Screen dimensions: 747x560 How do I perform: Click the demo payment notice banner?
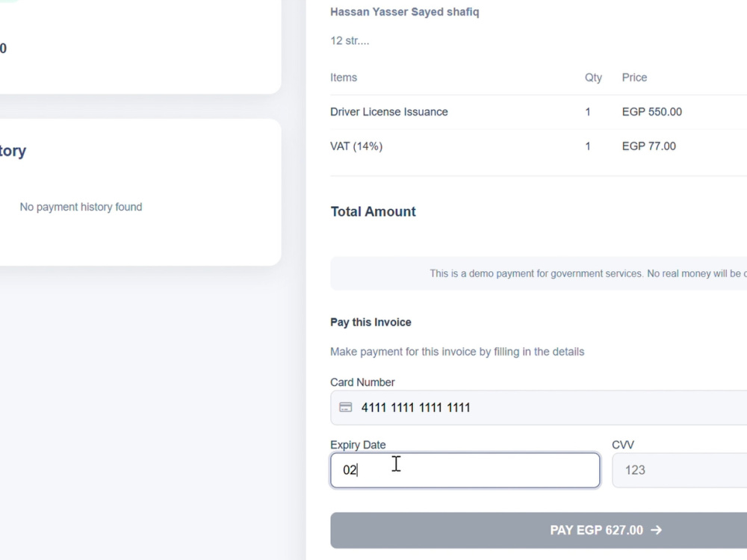tap(539, 273)
